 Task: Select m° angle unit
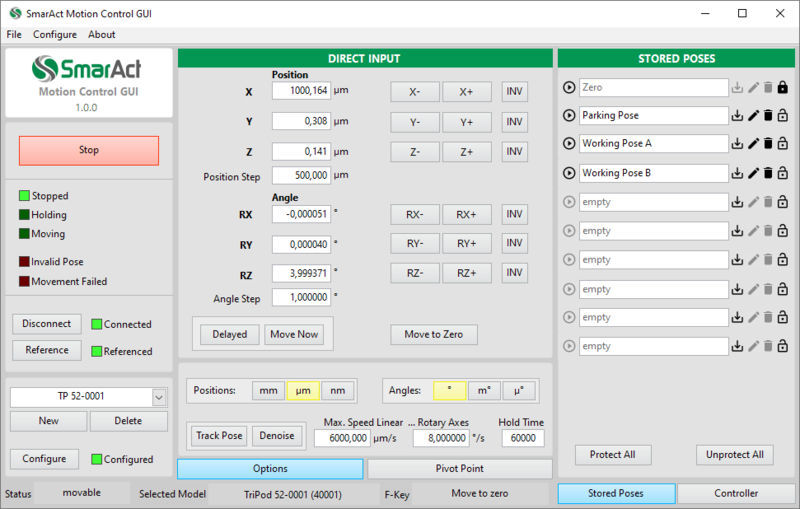click(x=484, y=391)
